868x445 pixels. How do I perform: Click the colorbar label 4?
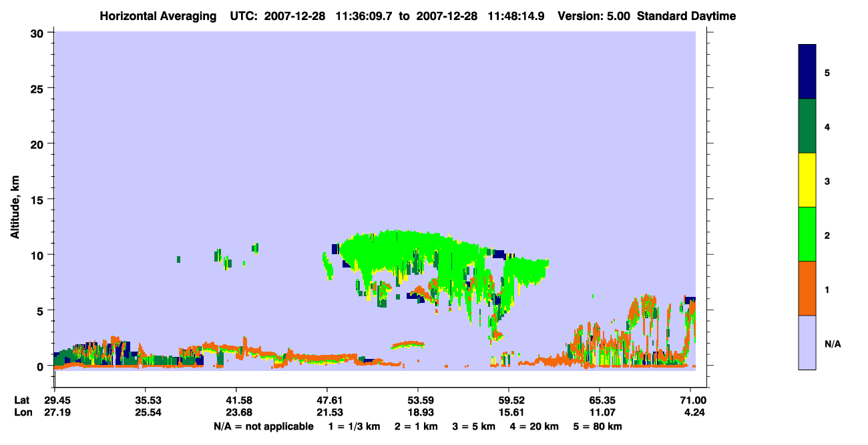pyautogui.click(x=827, y=126)
